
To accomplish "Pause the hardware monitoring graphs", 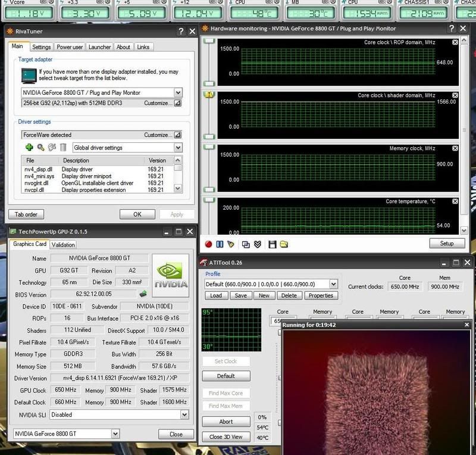I will pos(220,244).
